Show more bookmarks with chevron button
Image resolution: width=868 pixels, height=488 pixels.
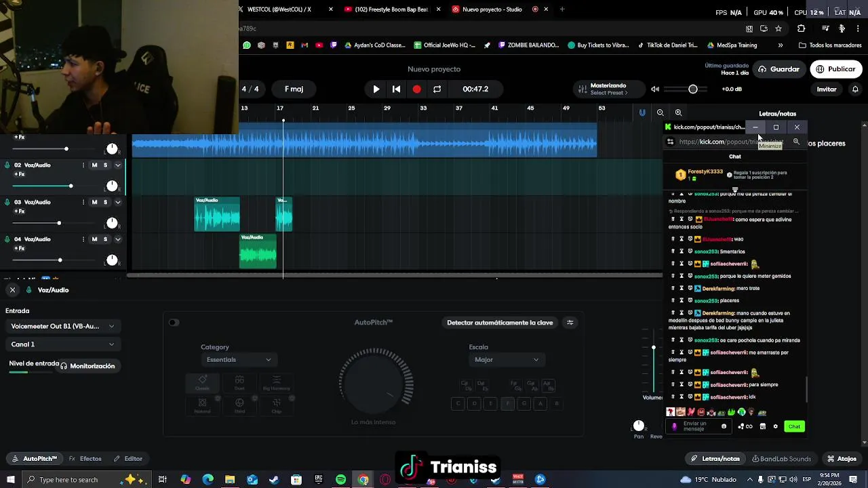tap(781, 45)
